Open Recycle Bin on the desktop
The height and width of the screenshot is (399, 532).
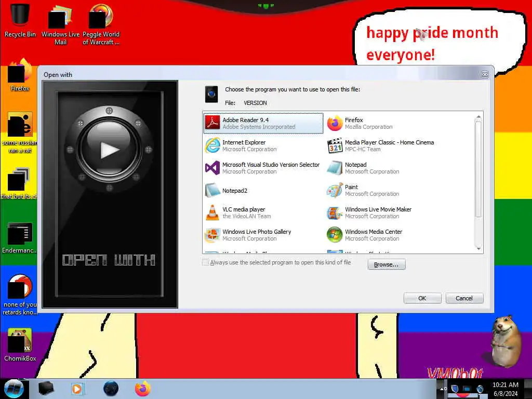point(20,20)
